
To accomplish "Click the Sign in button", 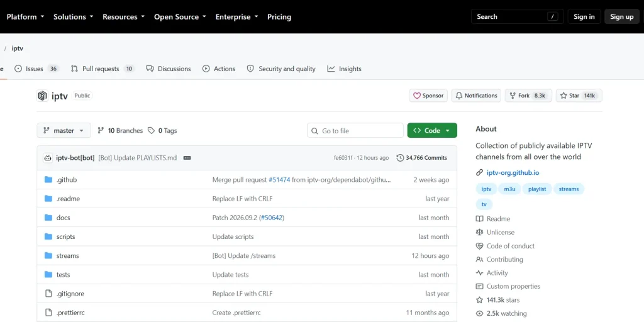I will pyautogui.click(x=584, y=17).
